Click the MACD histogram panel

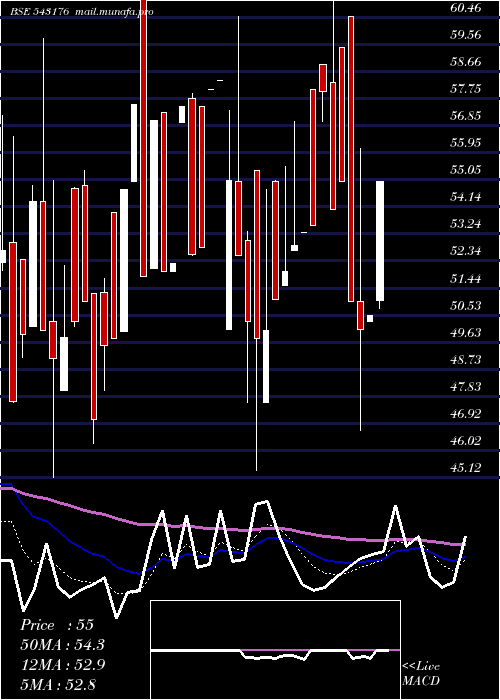point(275,650)
